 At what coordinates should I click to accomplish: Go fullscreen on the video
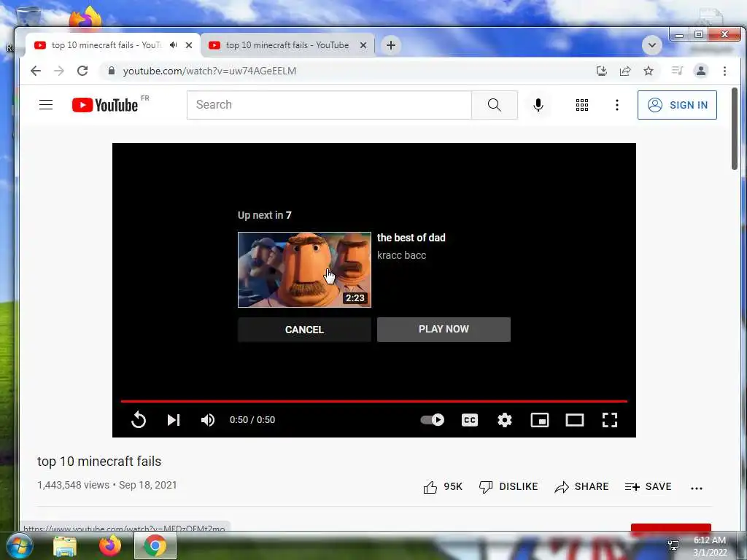coord(610,419)
